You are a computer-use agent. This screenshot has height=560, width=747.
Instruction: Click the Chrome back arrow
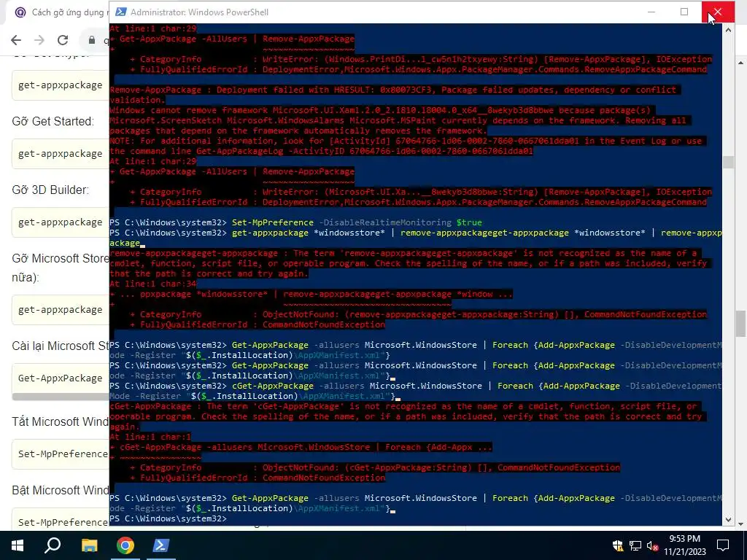(x=16, y=40)
